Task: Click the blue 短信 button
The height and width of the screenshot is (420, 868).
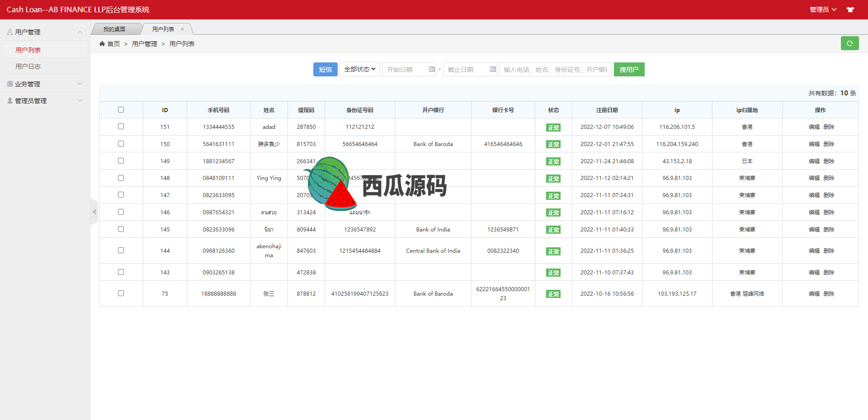Action: pyautogui.click(x=325, y=69)
